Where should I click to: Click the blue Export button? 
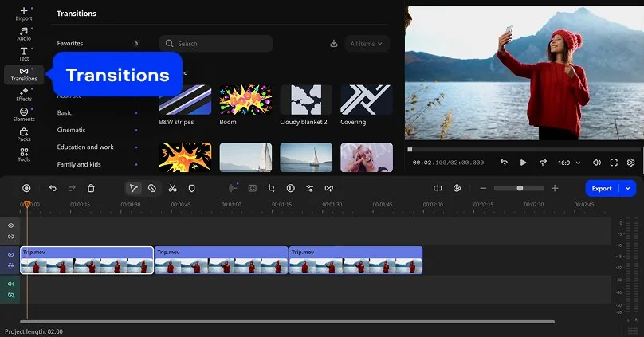[x=602, y=188]
